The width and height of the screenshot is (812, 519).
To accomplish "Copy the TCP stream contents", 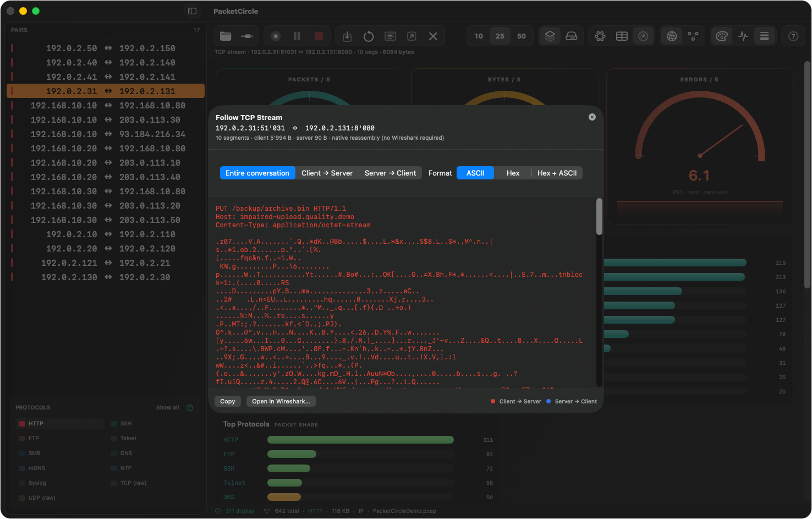I will [x=228, y=401].
